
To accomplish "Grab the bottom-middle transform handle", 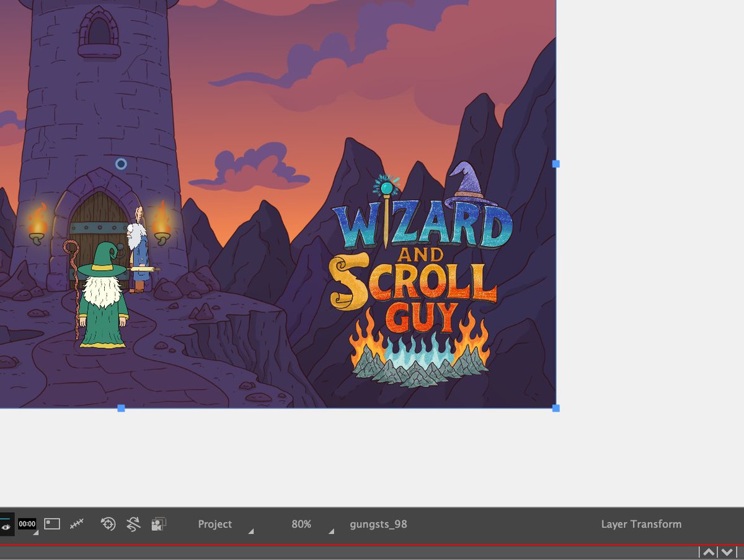I will 121,408.
